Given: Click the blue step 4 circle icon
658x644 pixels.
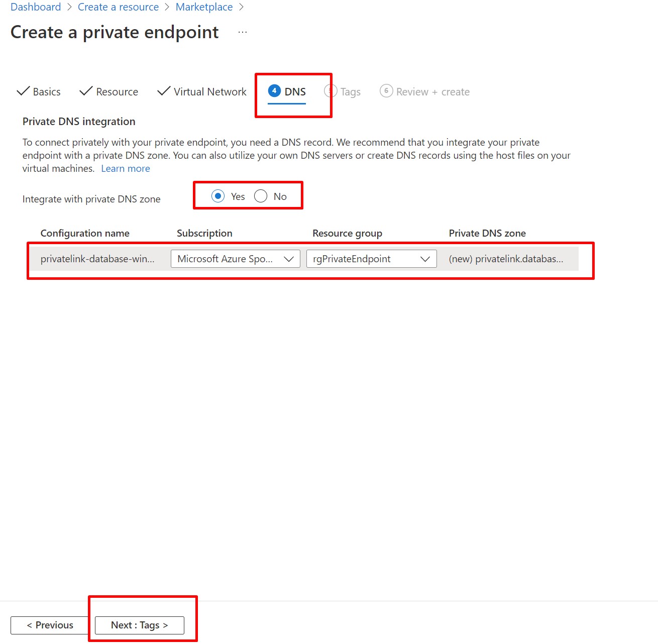Looking at the screenshot, I should coord(274,91).
